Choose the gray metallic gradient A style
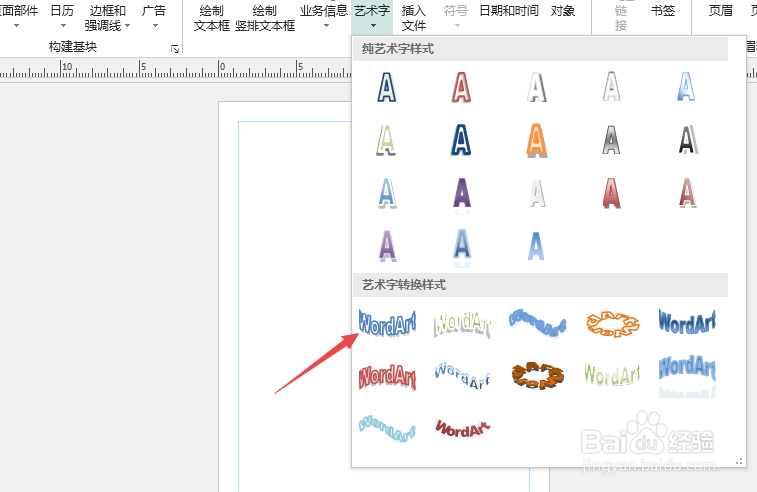757x492 pixels. click(x=611, y=140)
